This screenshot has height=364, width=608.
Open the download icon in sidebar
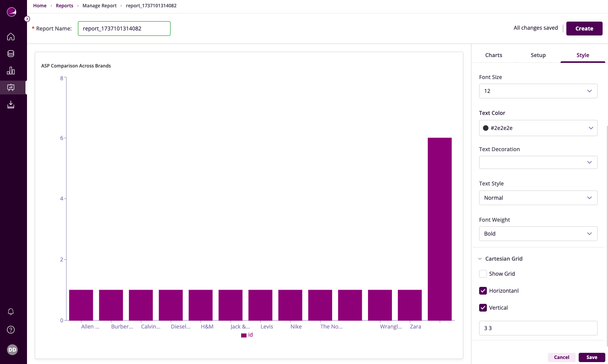(11, 104)
